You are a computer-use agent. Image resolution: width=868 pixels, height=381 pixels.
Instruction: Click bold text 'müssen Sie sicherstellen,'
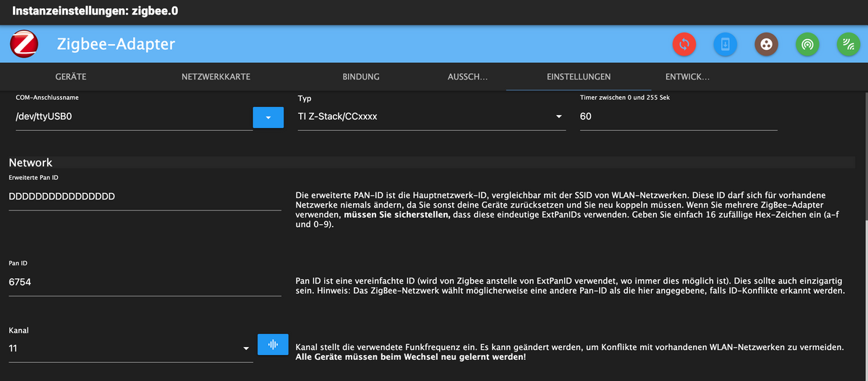[x=396, y=215]
